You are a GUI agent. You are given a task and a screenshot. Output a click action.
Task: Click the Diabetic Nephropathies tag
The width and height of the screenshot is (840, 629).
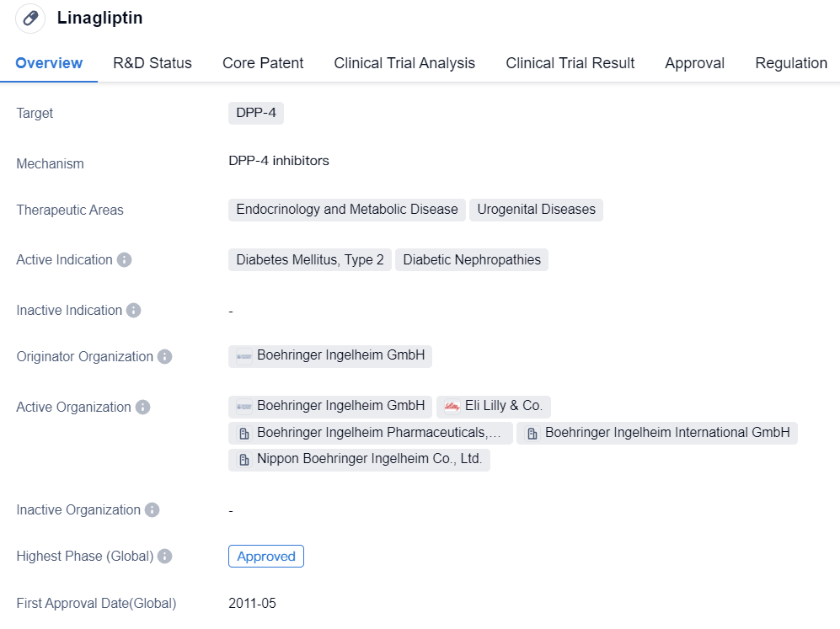[x=471, y=259]
